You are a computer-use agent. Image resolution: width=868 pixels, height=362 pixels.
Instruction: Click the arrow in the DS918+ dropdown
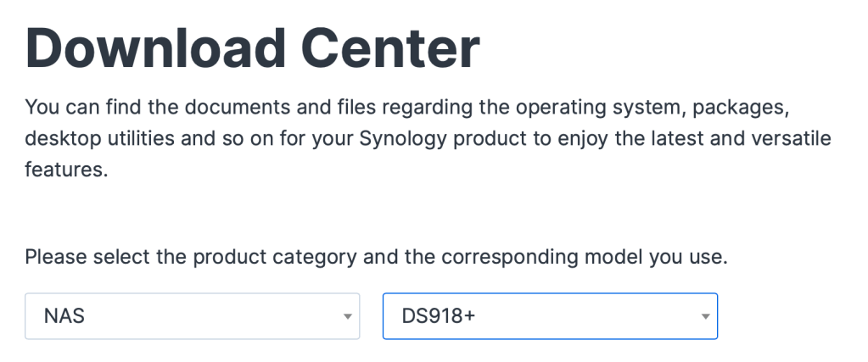click(x=704, y=317)
